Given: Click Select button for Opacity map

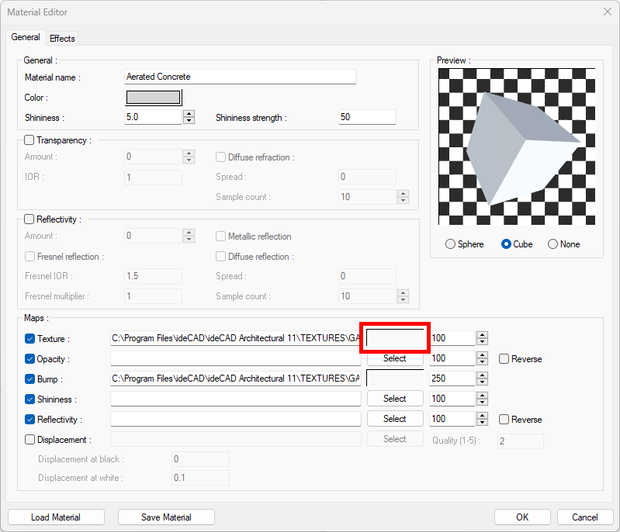Looking at the screenshot, I should tap(394, 358).
